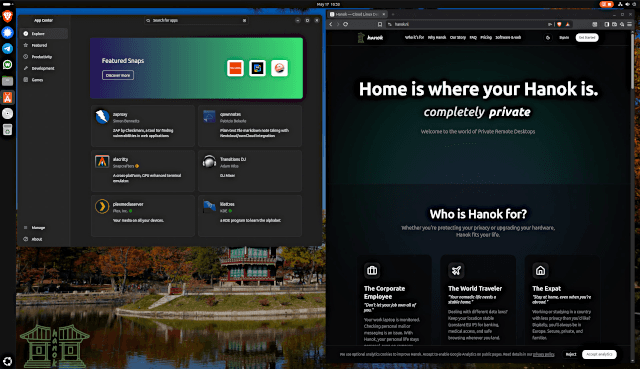Click the Get Started button

point(587,38)
